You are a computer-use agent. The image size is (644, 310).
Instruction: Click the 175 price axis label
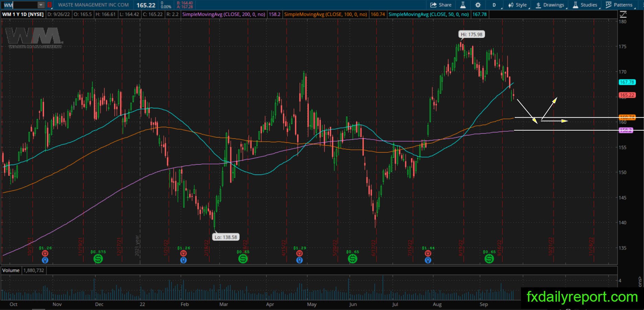pyautogui.click(x=622, y=47)
